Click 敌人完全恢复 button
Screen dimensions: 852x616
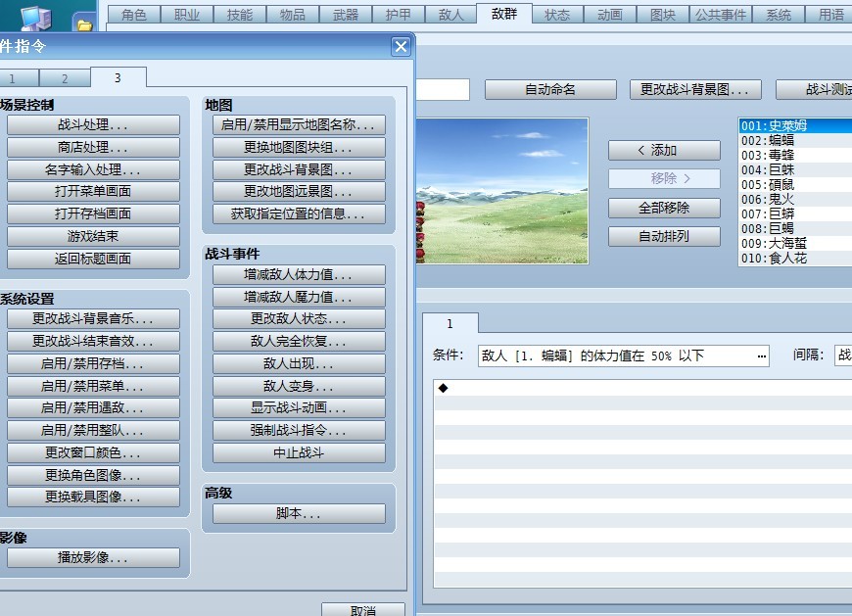(299, 341)
